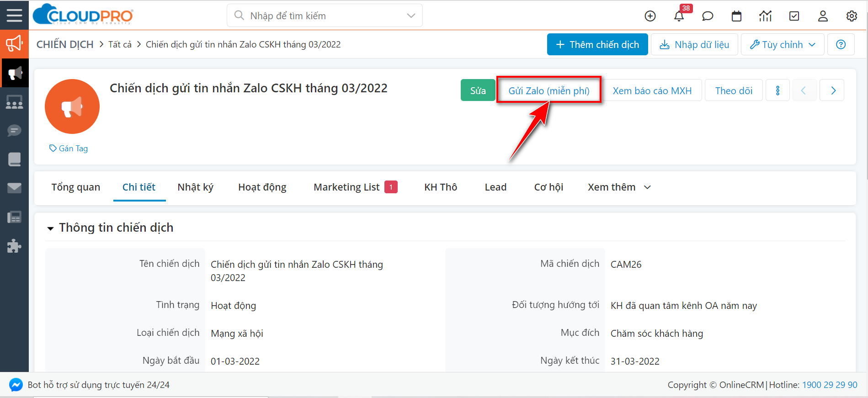Screen dimensions: 868x398
Task: Click the Tất cả breadcrumb link
Action: click(x=120, y=44)
